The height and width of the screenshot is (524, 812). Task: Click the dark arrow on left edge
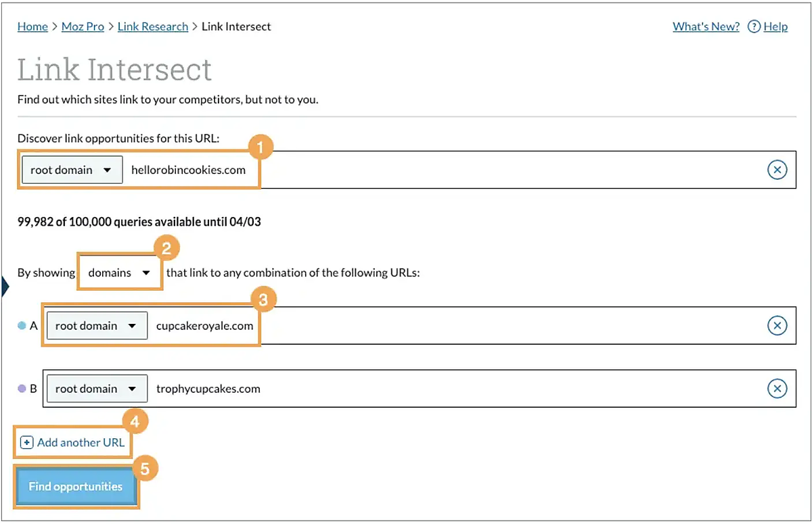pos(4,287)
